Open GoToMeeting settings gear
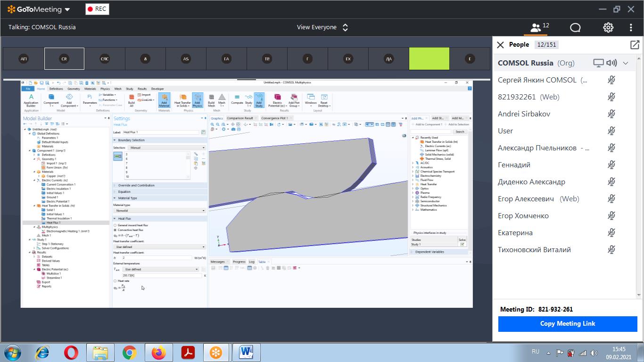The width and height of the screenshot is (644, 362). point(608,27)
